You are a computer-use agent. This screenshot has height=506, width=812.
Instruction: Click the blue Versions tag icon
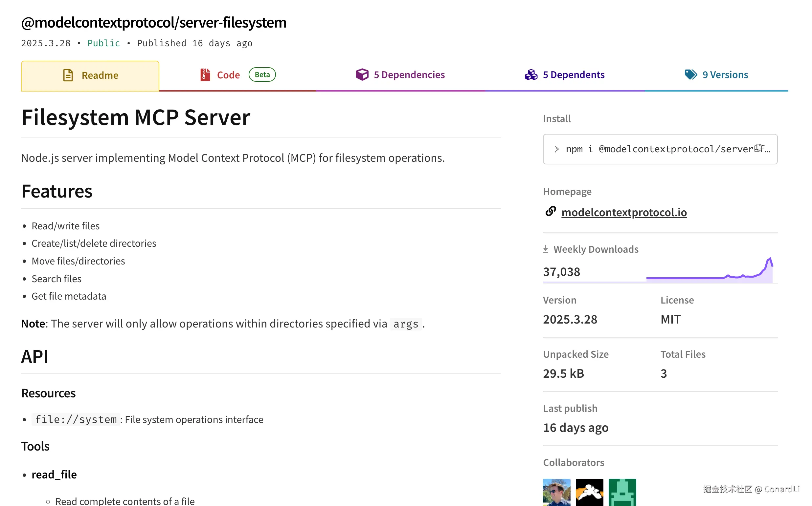click(690, 74)
